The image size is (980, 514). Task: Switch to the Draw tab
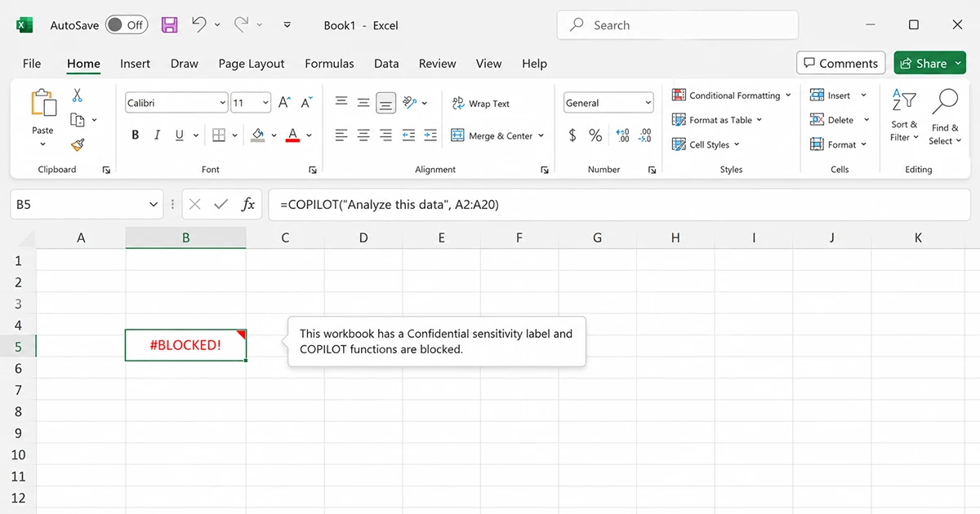[185, 64]
